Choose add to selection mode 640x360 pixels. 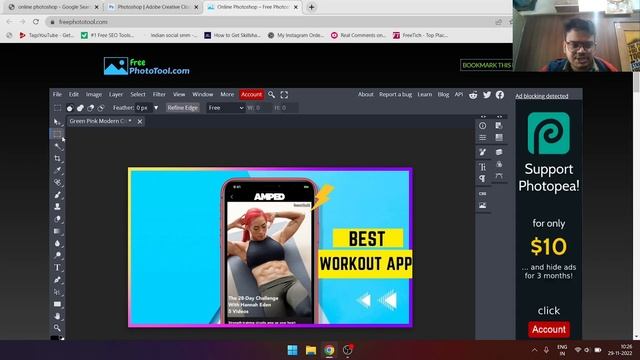coord(80,108)
